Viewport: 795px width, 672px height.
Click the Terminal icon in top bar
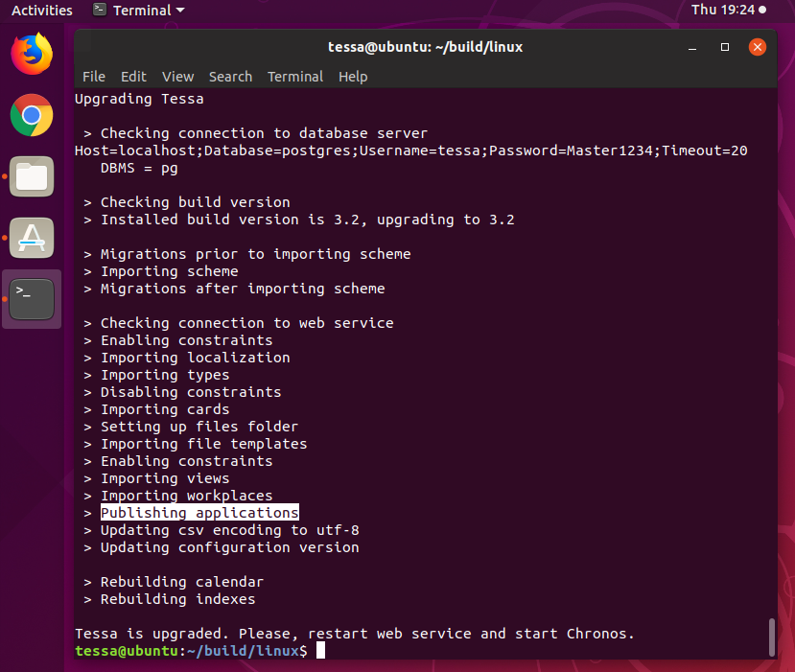[x=100, y=10]
